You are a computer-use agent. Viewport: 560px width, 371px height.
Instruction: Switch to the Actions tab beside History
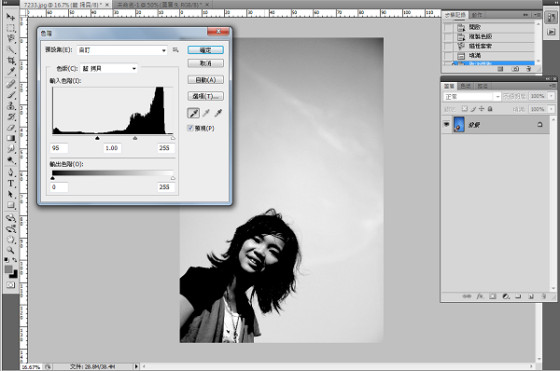click(477, 15)
